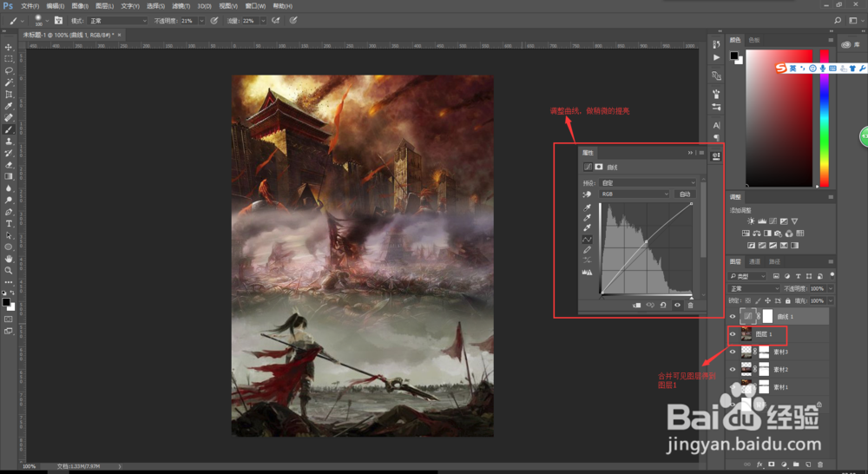Image resolution: width=868 pixels, height=474 pixels.
Task: Open the flow 22% dropdown arrow
Action: point(263,21)
